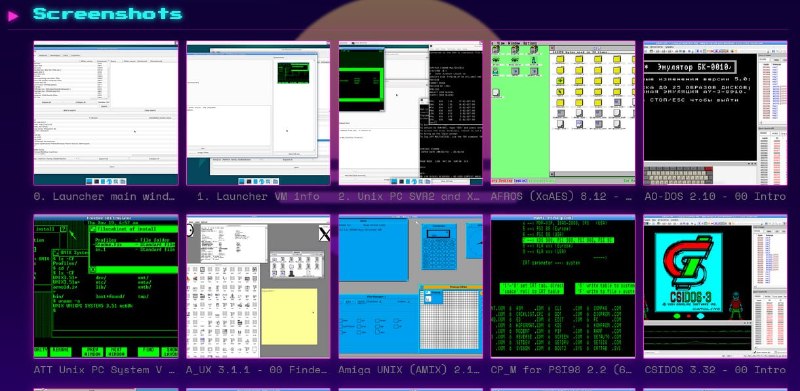The width and height of the screenshot is (800, 391).
Task: Click caption '0. Launcher main wind…'
Action: tap(105, 197)
